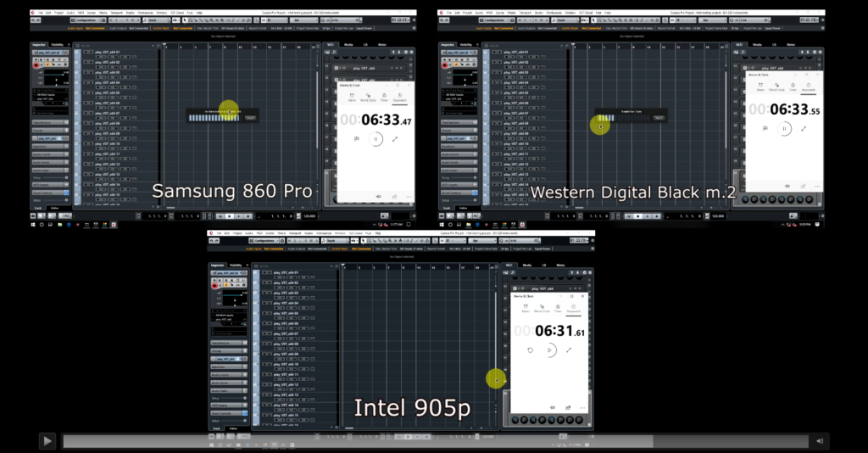The height and width of the screenshot is (453, 868).
Task: Click the loading progress bar in the Samsung window
Action: 214,118
